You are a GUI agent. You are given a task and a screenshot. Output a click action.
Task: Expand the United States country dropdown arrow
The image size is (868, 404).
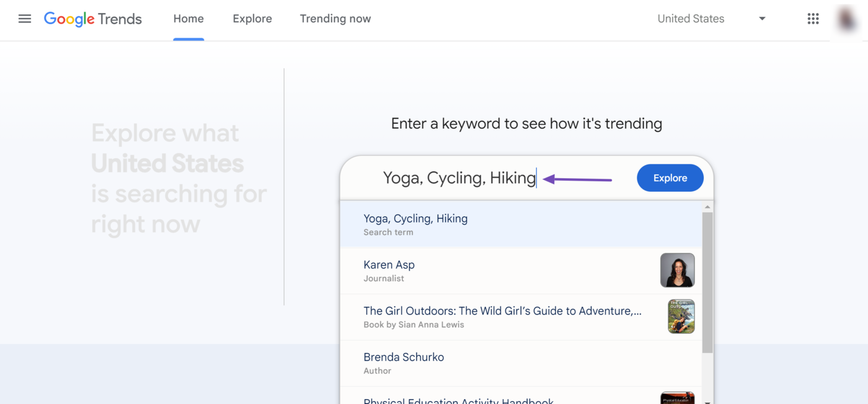pos(762,19)
